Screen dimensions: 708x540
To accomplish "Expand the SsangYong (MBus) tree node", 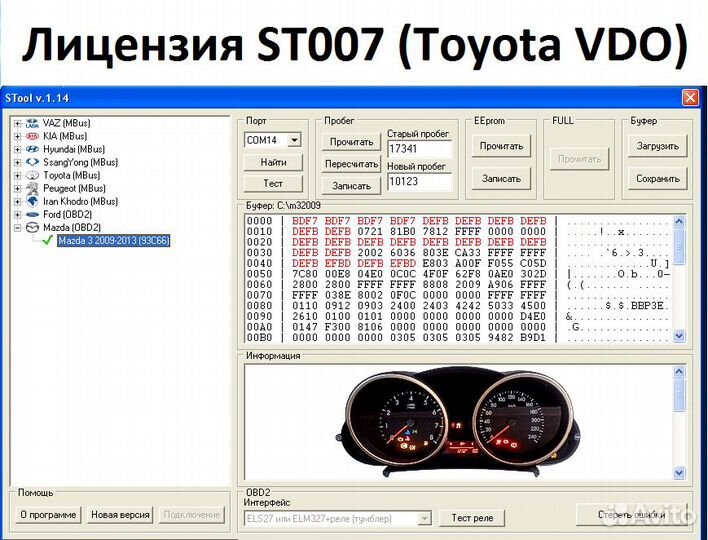I will click(x=17, y=163).
